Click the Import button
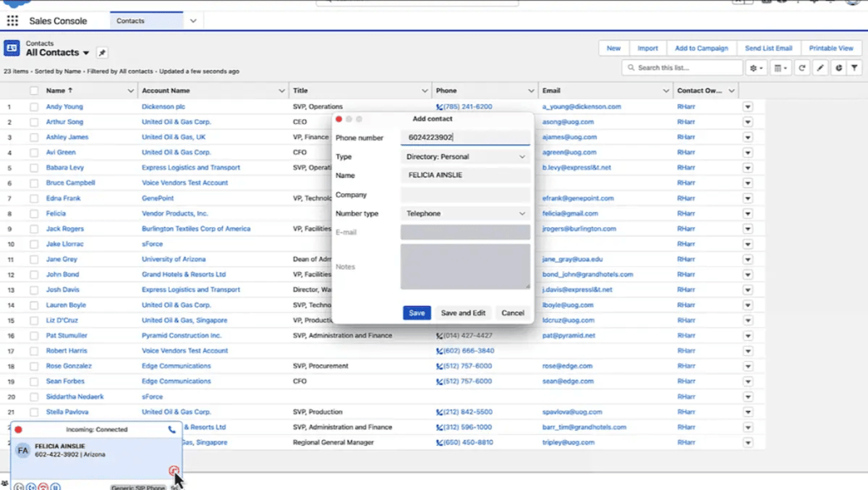The image size is (868, 490). coord(647,48)
